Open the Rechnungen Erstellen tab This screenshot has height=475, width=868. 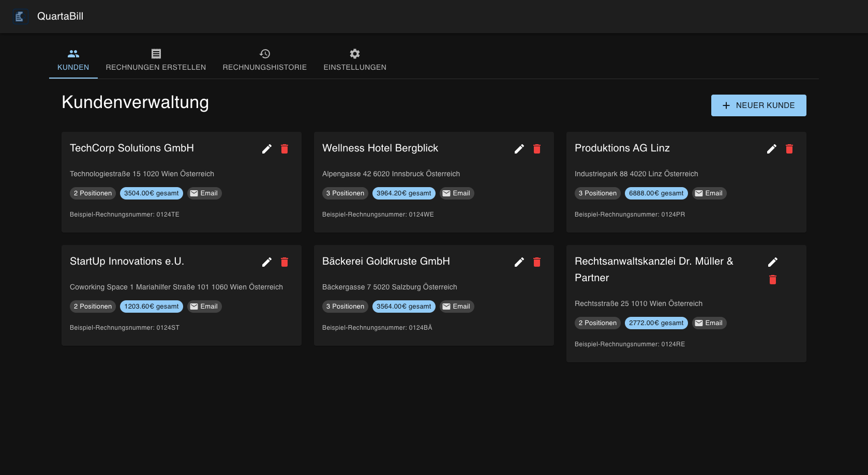click(156, 60)
